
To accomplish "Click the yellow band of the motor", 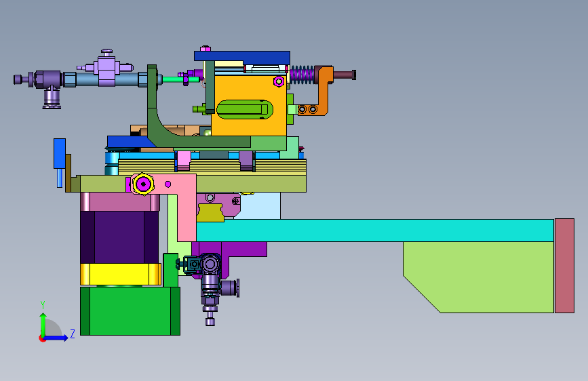I will point(120,274).
